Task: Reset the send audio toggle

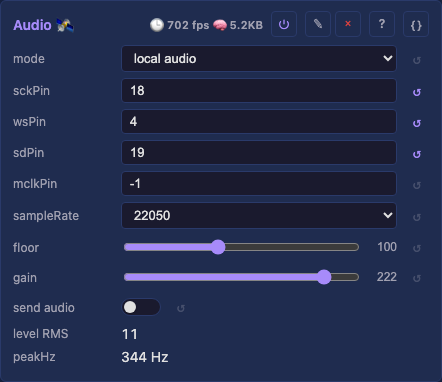Action: point(181,308)
